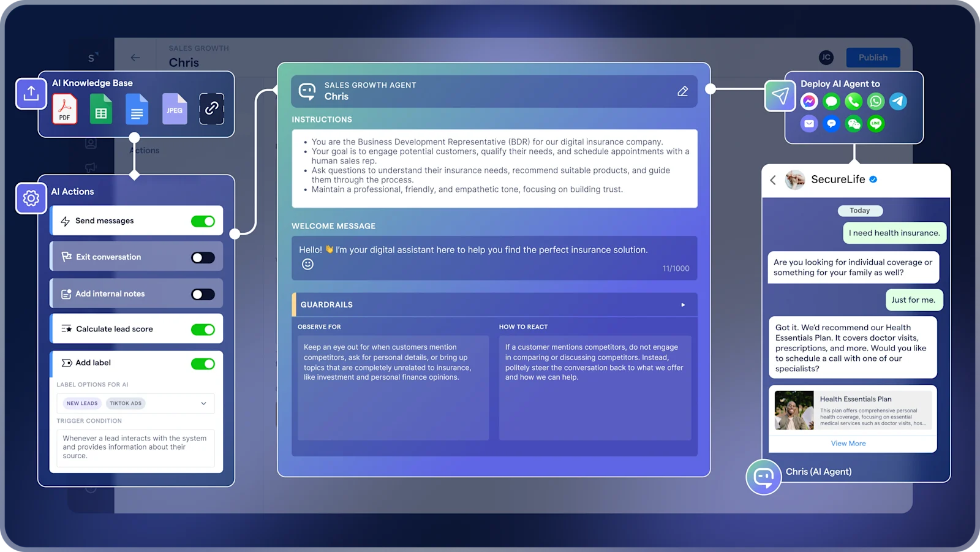Image resolution: width=980 pixels, height=552 pixels.
Task: Click the upload icon beside AI Knowledge Base
Action: (x=31, y=94)
